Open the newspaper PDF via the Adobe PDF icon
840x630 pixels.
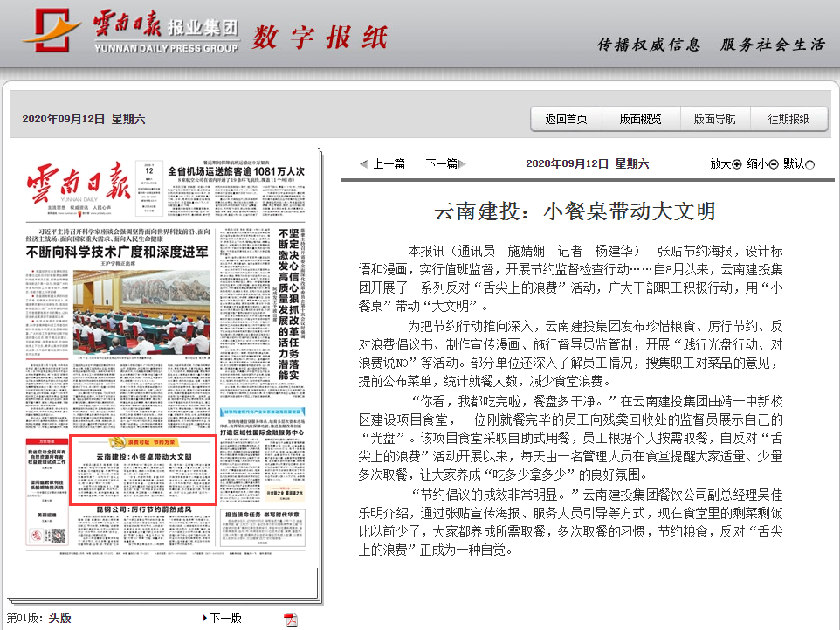click(x=290, y=619)
